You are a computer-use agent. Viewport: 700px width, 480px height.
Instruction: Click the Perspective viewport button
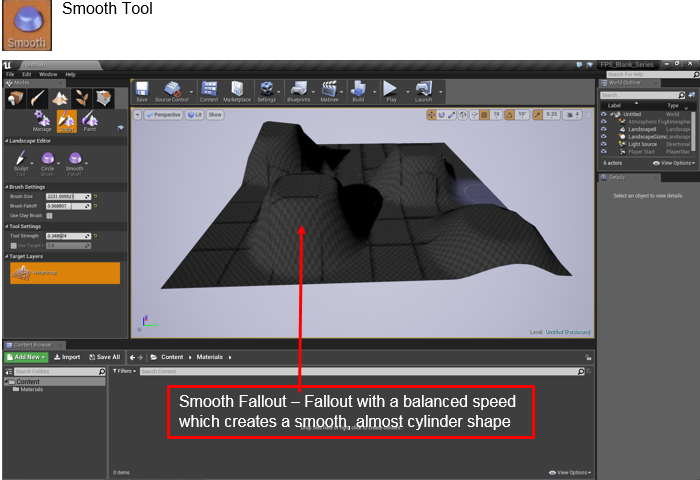click(163, 115)
